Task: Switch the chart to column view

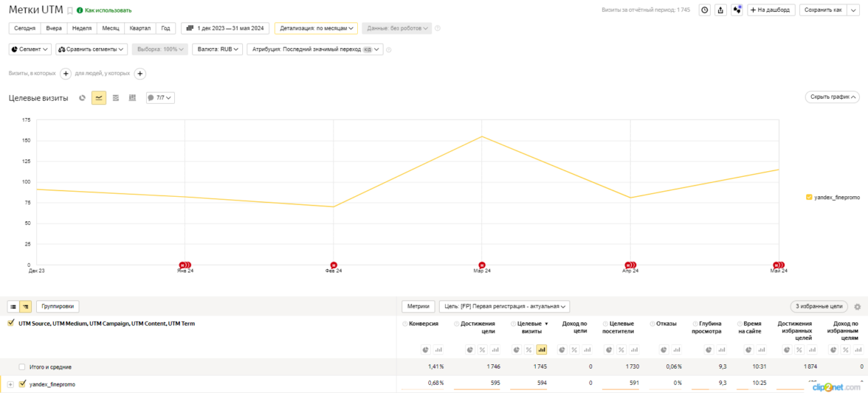Action: coord(132,98)
